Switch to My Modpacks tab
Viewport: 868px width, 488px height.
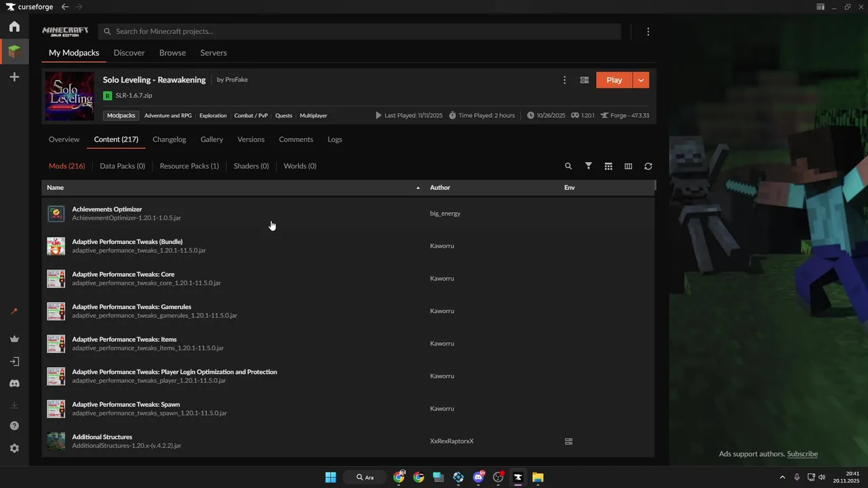pyautogui.click(x=74, y=53)
